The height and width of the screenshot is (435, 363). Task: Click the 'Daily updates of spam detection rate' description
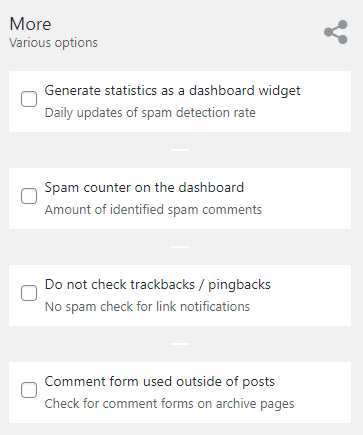coord(150,113)
